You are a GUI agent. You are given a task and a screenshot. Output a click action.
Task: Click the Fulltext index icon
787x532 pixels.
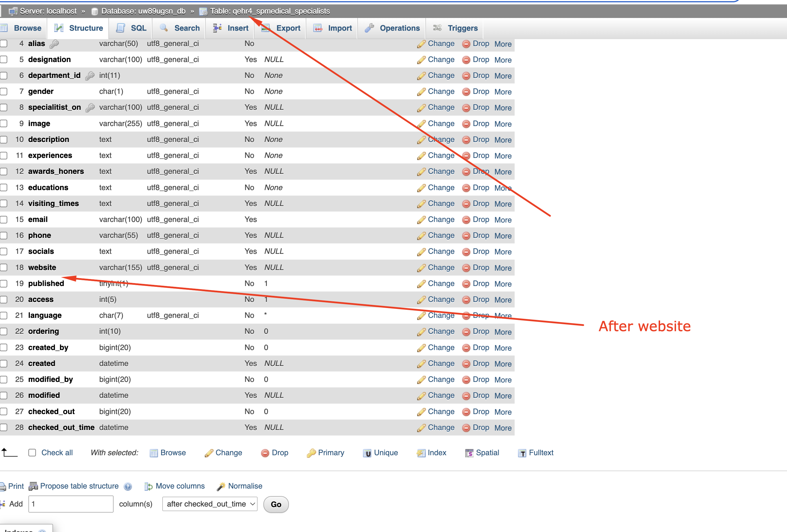[x=522, y=453]
